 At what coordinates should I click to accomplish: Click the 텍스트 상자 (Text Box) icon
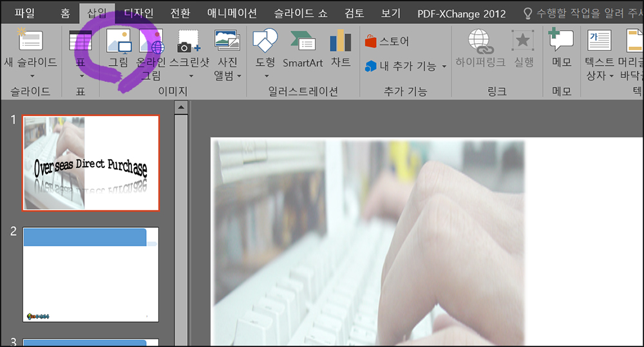tap(599, 41)
